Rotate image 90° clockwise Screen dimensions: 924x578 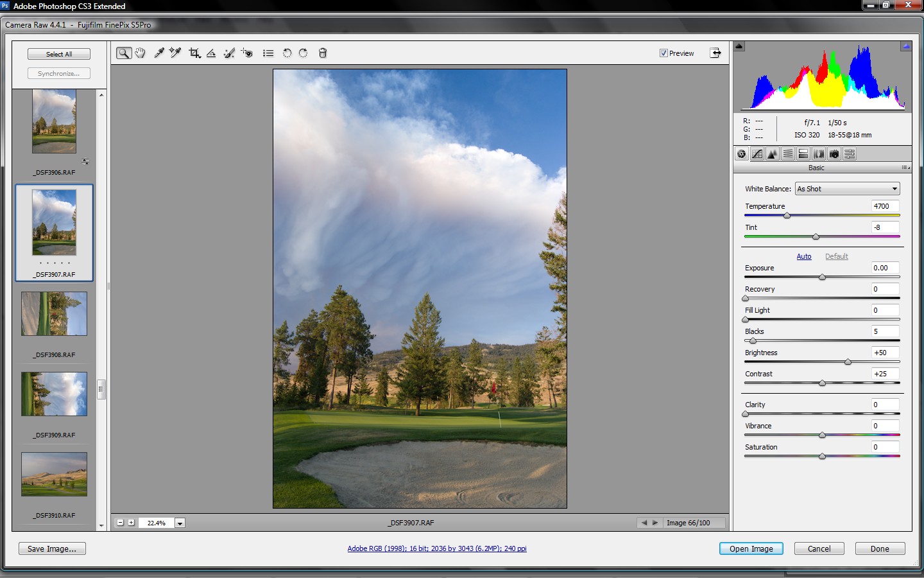pyautogui.click(x=303, y=53)
